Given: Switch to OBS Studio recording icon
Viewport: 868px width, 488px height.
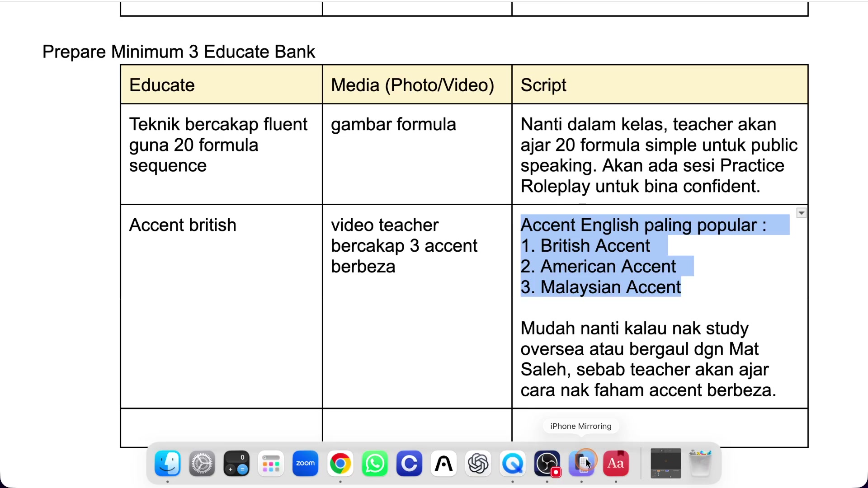Looking at the screenshot, I should click(547, 463).
